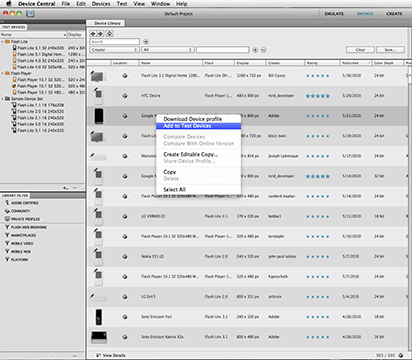Click location icon of LG EnV3 row
The height and width of the screenshot is (360, 412).
pyautogui.click(x=125, y=297)
